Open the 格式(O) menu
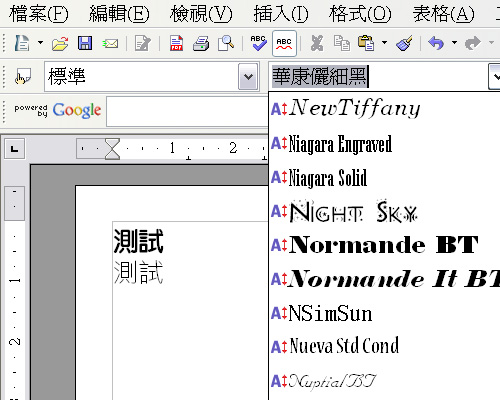The width and height of the screenshot is (500, 400). tap(360, 14)
